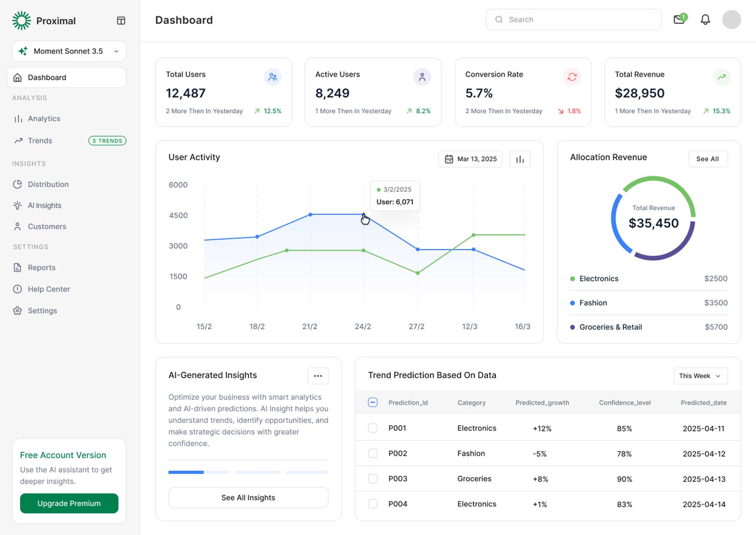This screenshot has width=756, height=535.
Task: Click the Total Users people icon
Action: click(272, 77)
